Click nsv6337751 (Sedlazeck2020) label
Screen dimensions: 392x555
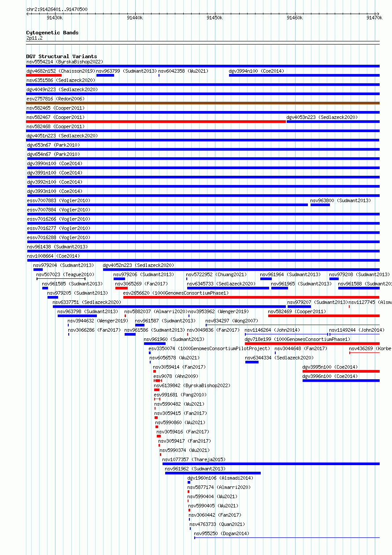coord(87,302)
